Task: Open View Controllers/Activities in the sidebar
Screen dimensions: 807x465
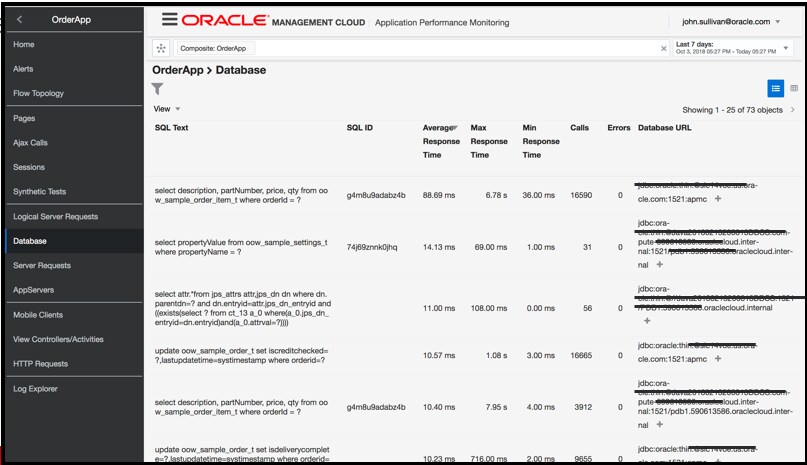Action: [x=58, y=339]
